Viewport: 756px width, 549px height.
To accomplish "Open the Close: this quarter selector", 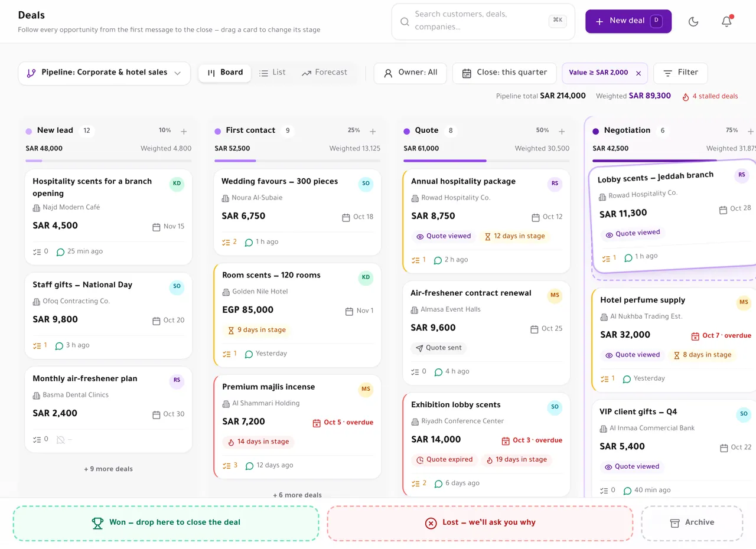I will [504, 73].
